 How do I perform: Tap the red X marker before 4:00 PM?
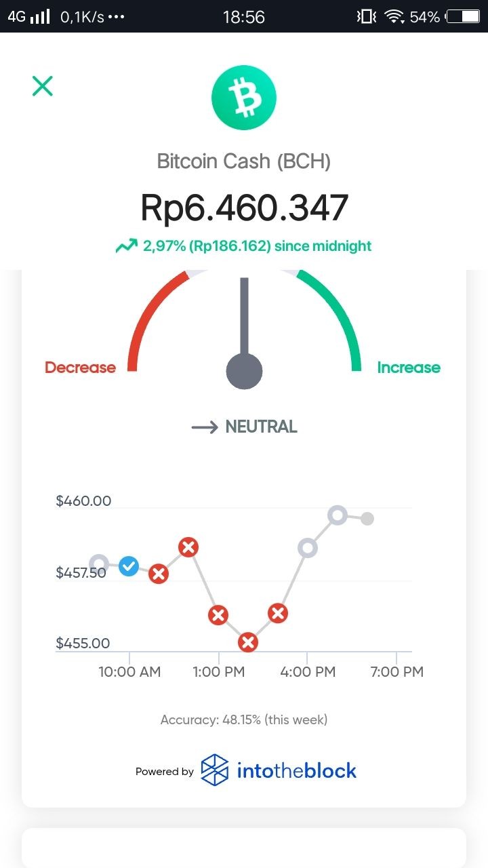tap(278, 614)
